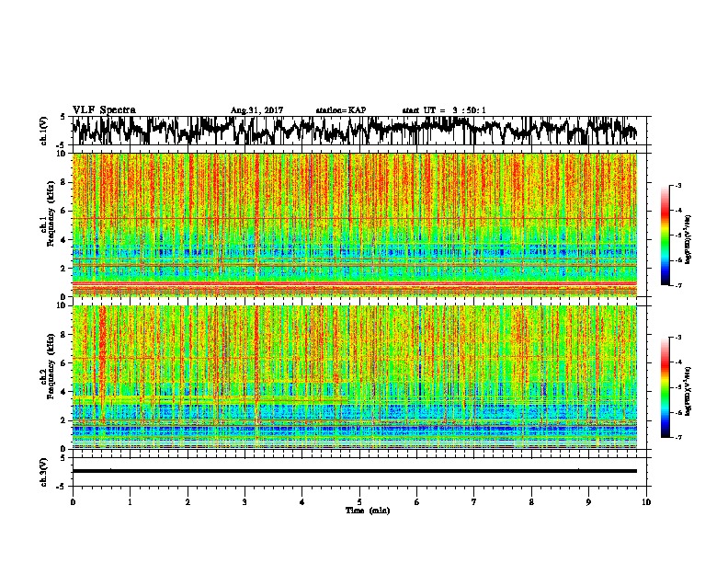Viewport: 728px width, 563px height.
Task: Click the "8" kHz tick of ch.2 spectrogram
Action: (63, 335)
